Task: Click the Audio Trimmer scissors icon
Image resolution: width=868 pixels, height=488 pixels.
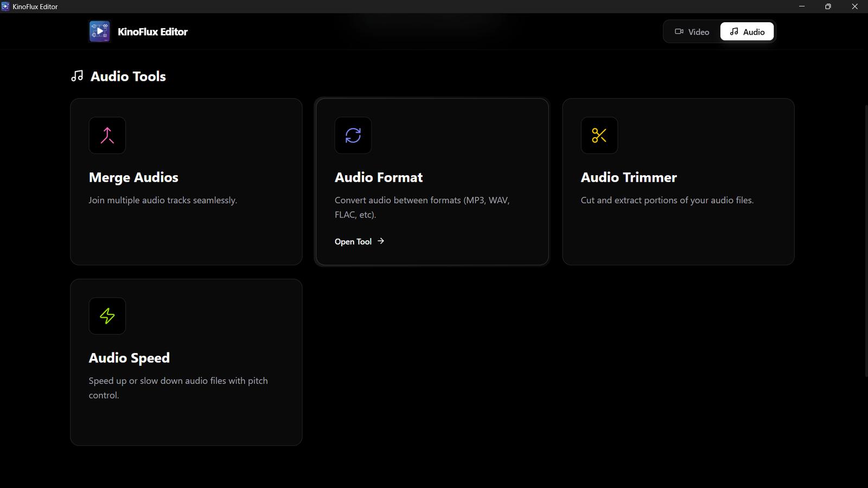Action: [x=599, y=136]
